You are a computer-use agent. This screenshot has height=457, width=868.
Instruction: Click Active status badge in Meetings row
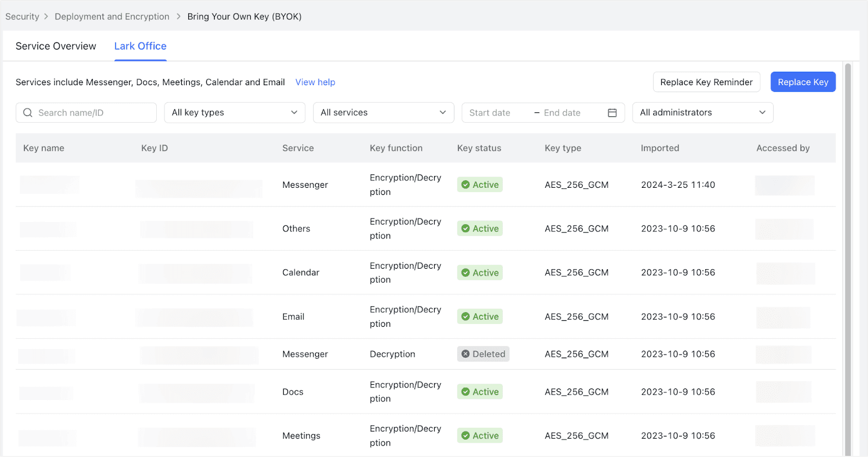point(480,435)
